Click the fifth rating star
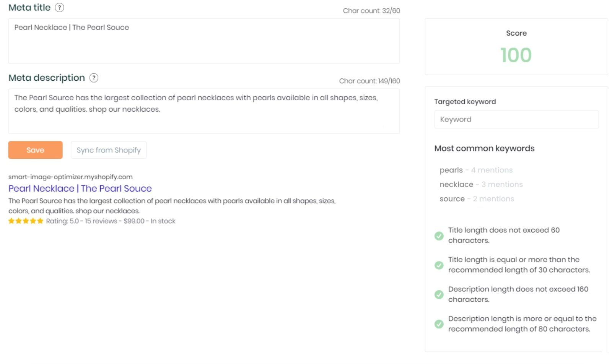This screenshot has height=364, width=612. [x=40, y=221]
